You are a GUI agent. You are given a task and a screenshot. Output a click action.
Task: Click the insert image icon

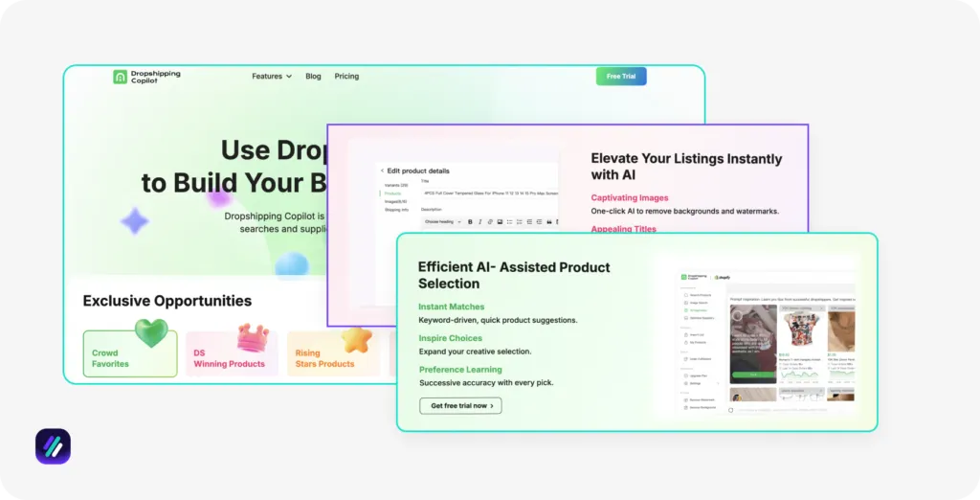point(500,221)
